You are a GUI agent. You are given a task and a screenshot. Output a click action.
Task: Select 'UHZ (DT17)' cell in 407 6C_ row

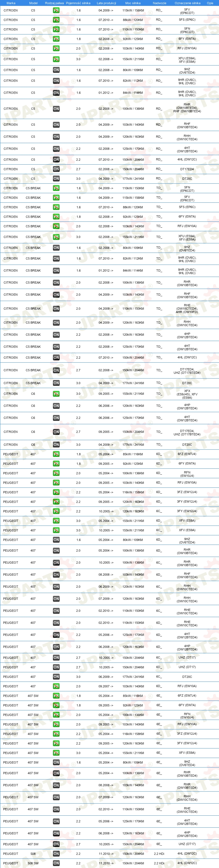pos(187,657)
